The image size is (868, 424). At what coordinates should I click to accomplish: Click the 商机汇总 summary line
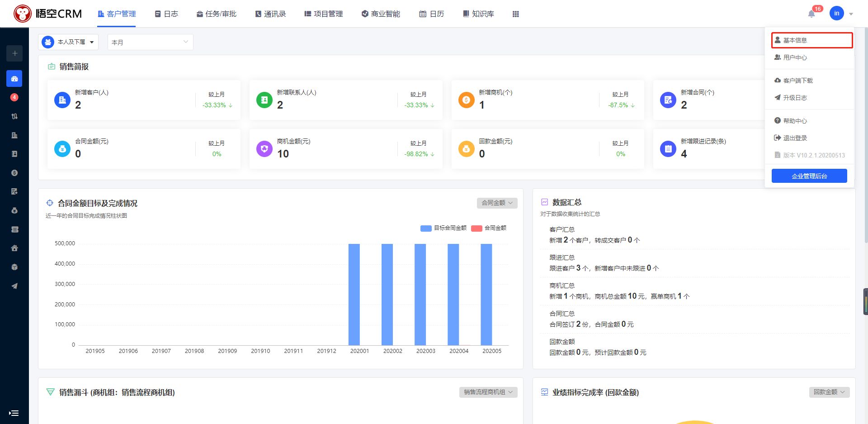(619, 296)
